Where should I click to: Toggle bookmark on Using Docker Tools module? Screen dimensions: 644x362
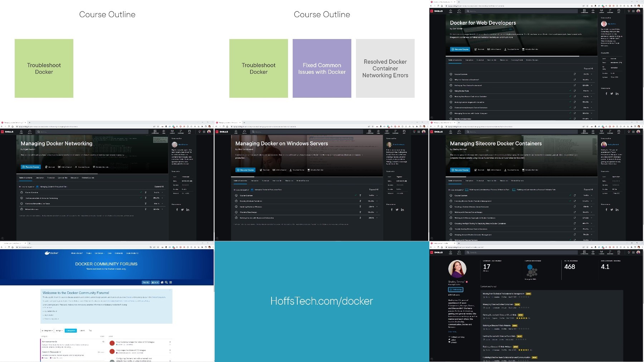(575, 91)
